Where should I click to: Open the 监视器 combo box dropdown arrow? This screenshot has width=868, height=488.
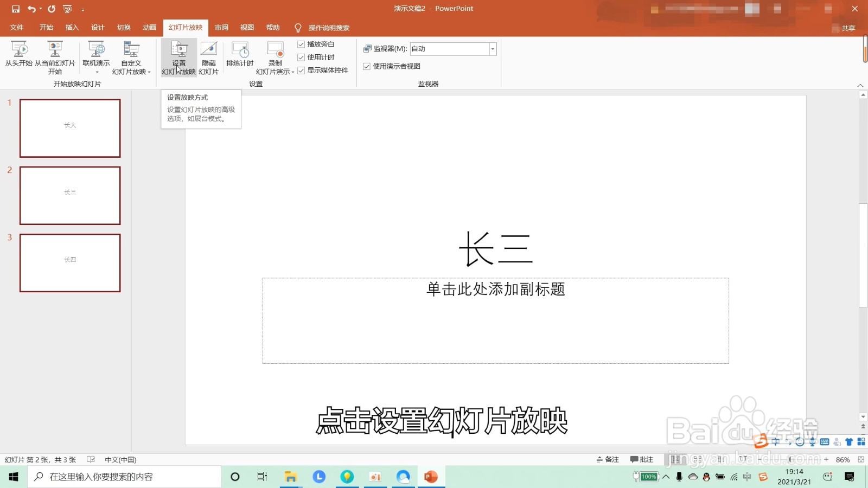pyautogui.click(x=493, y=49)
